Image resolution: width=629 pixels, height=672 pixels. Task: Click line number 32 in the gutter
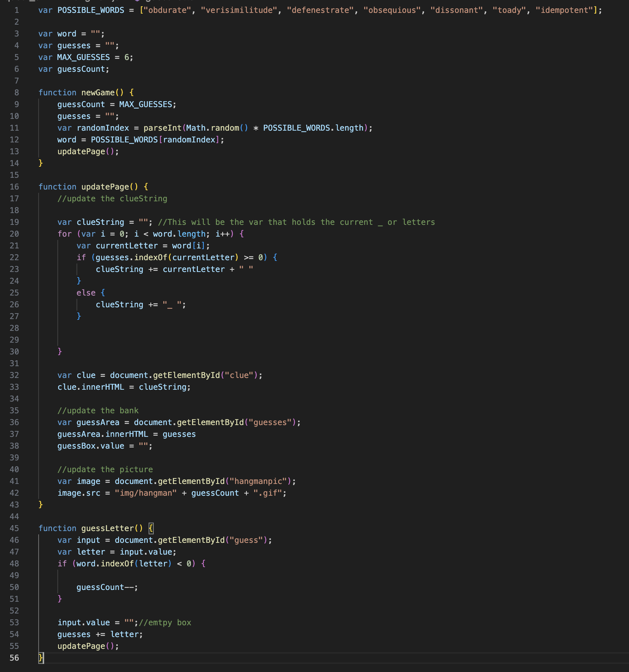tap(14, 375)
